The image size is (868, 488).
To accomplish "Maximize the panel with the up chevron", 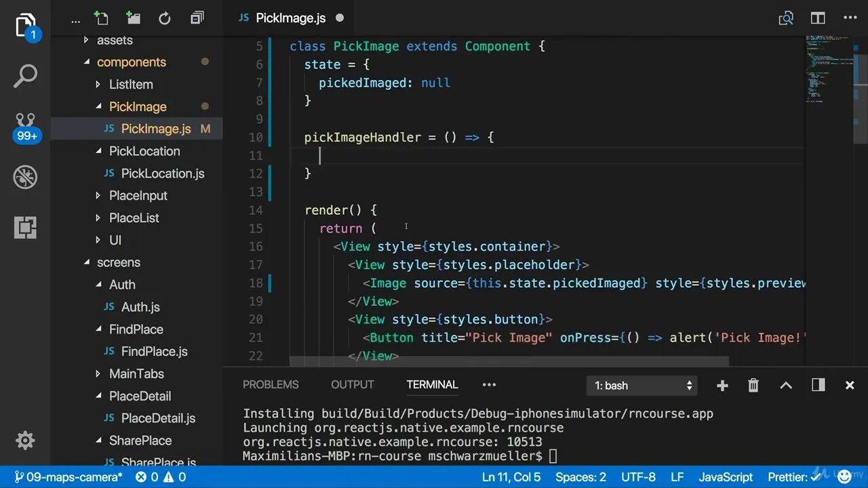I will pyautogui.click(x=786, y=386).
